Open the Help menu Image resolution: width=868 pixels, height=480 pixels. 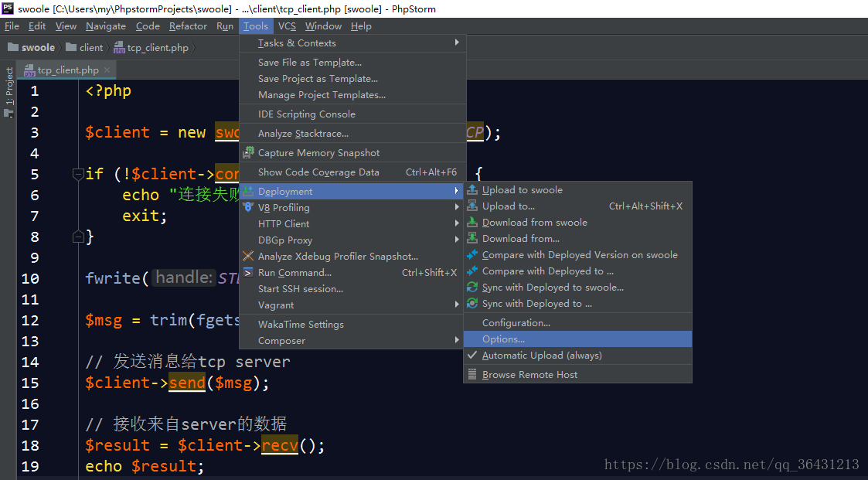click(361, 26)
